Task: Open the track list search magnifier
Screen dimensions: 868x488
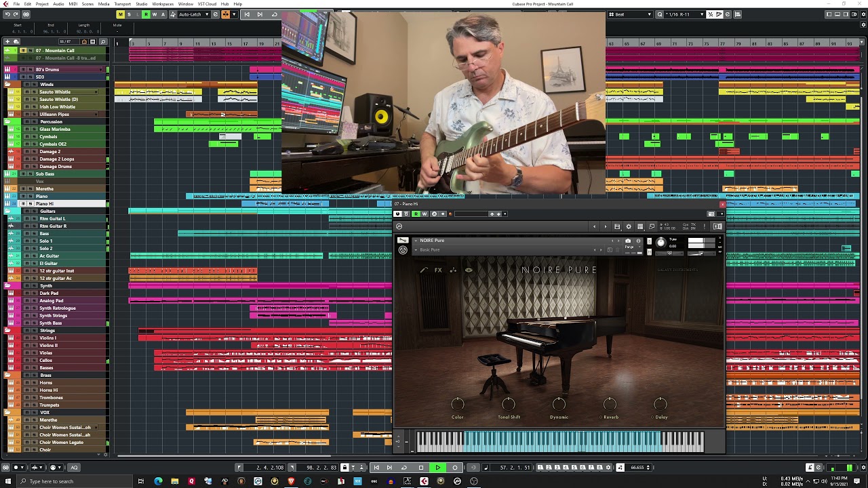Action: [x=103, y=42]
